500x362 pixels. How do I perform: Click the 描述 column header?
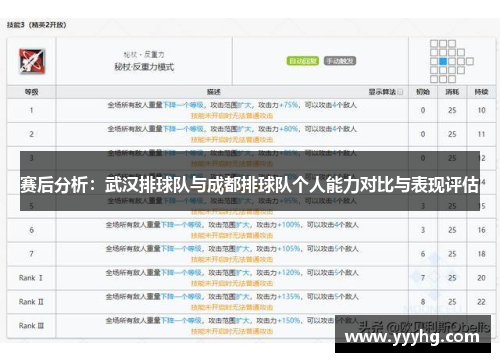click(x=214, y=92)
